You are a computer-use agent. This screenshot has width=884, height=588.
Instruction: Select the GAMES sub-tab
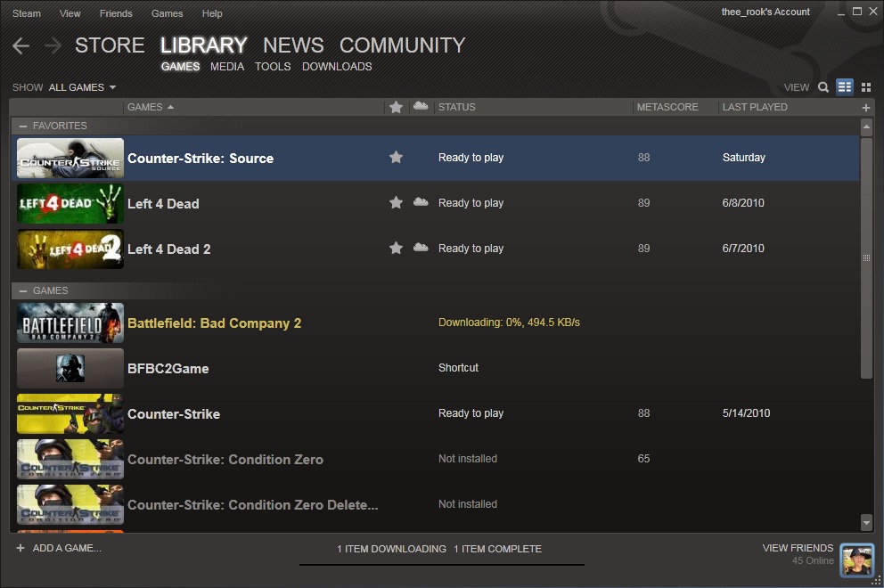pyautogui.click(x=180, y=67)
